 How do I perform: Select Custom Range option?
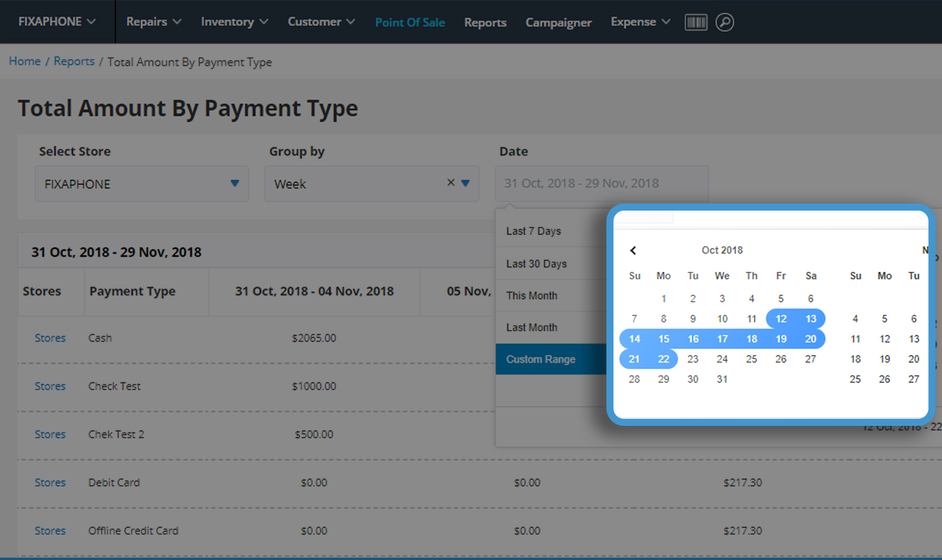(552, 359)
